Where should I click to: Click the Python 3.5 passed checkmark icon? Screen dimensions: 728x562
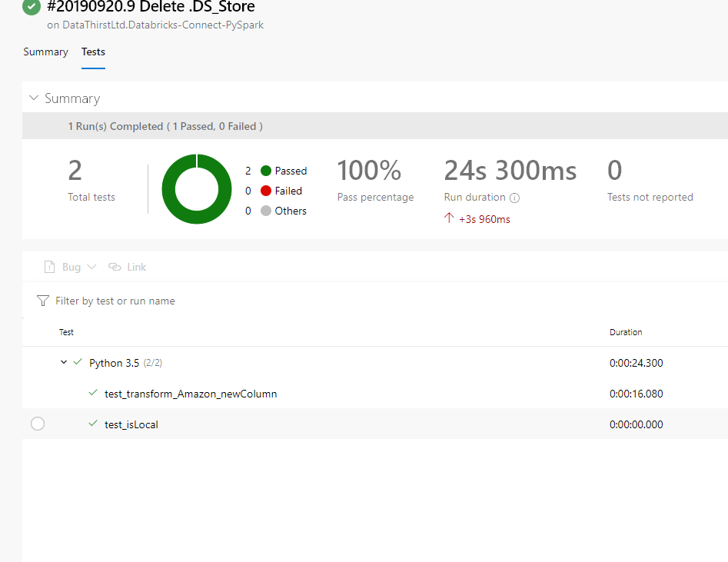pyautogui.click(x=78, y=361)
